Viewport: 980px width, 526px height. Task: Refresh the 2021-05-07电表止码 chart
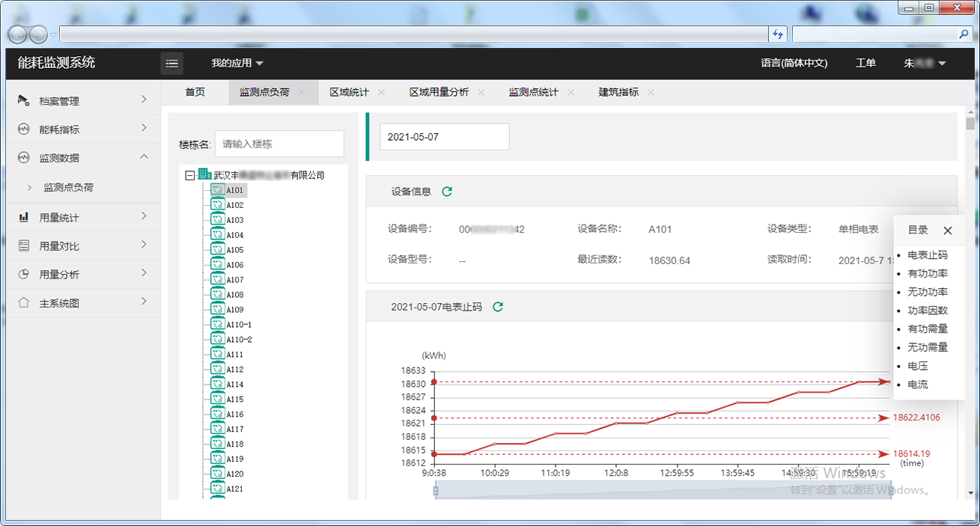point(498,307)
